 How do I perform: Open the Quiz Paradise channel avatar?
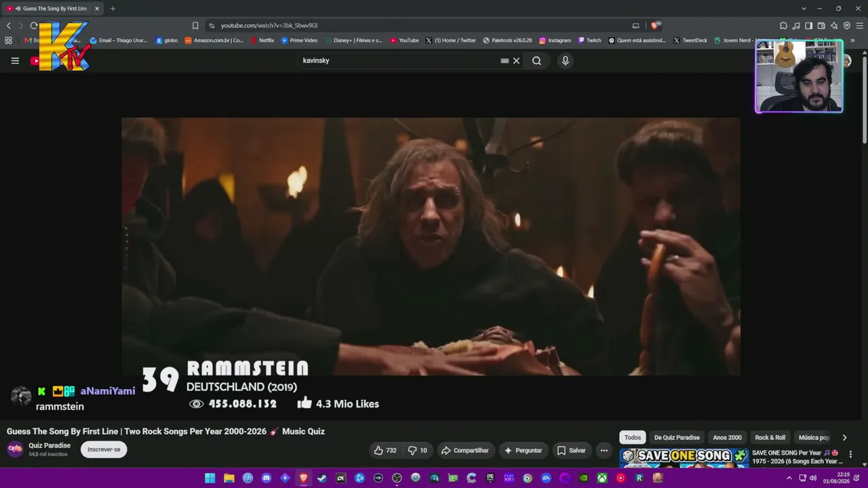pyautogui.click(x=15, y=449)
